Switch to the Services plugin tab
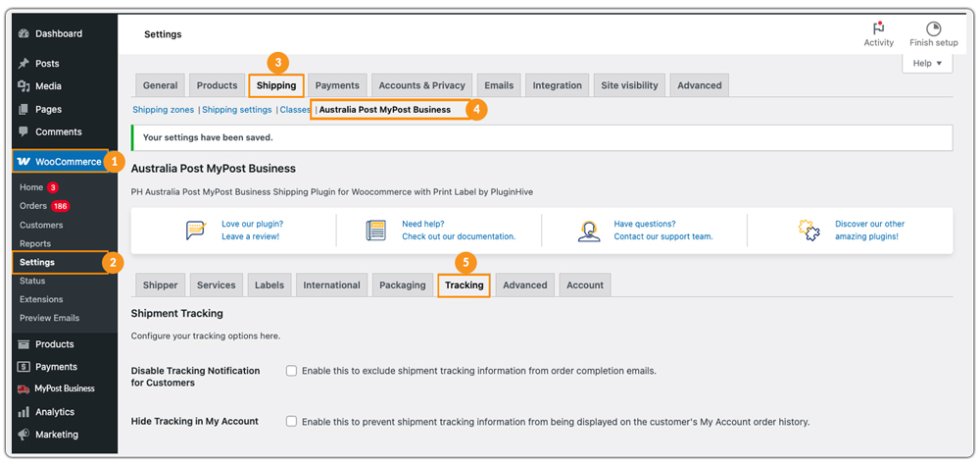The height and width of the screenshot is (464, 980). pyautogui.click(x=217, y=285)
